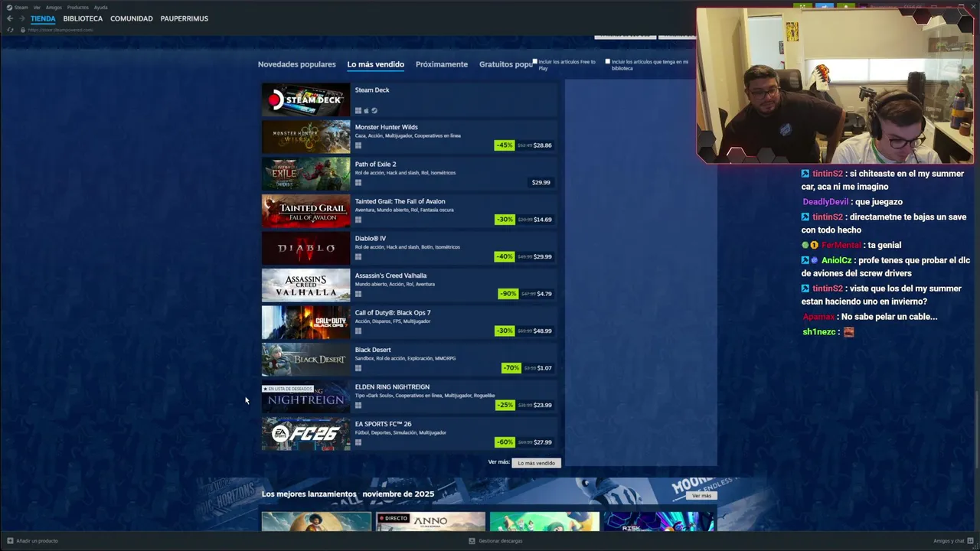Image resolution: width=980 pixels, height=551 pixels.
Task: Check Incluir artículos que tenga en mi biblioteca
Action: (608, 62)
